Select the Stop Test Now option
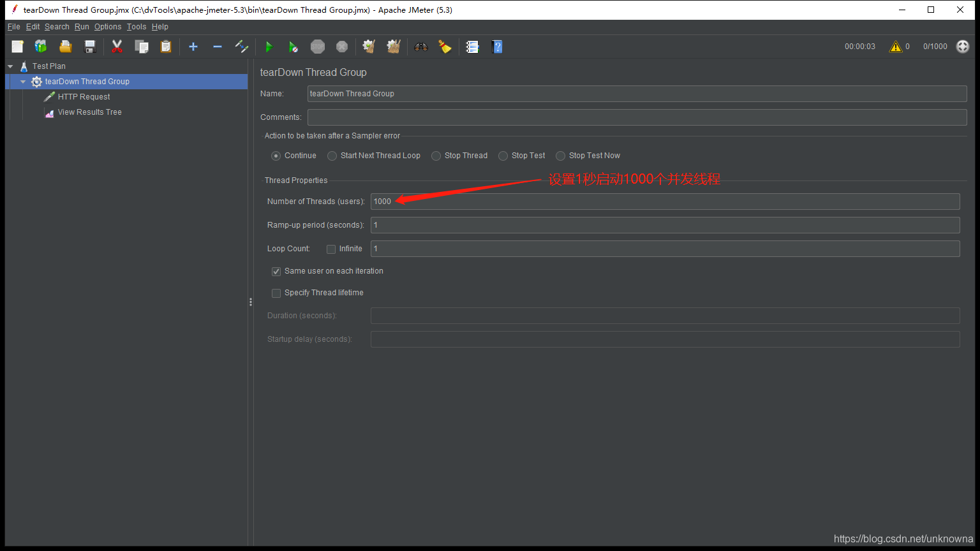This screenshot has width=980, height=551. click(x=560, y=156)
